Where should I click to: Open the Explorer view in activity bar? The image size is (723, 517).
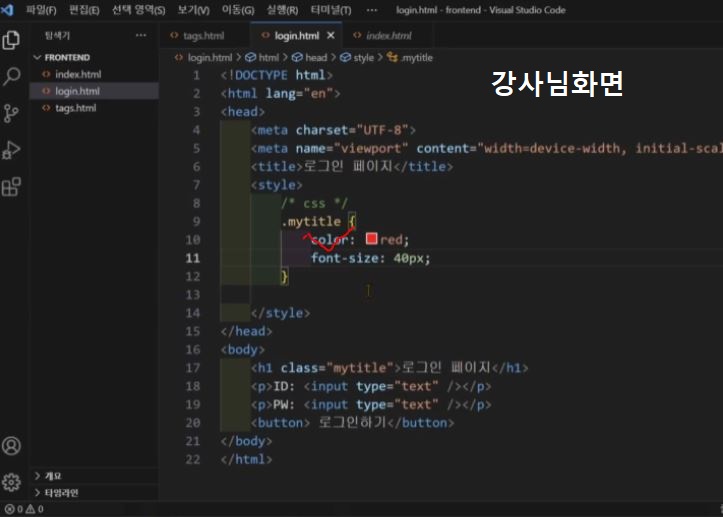pos(11,40)
